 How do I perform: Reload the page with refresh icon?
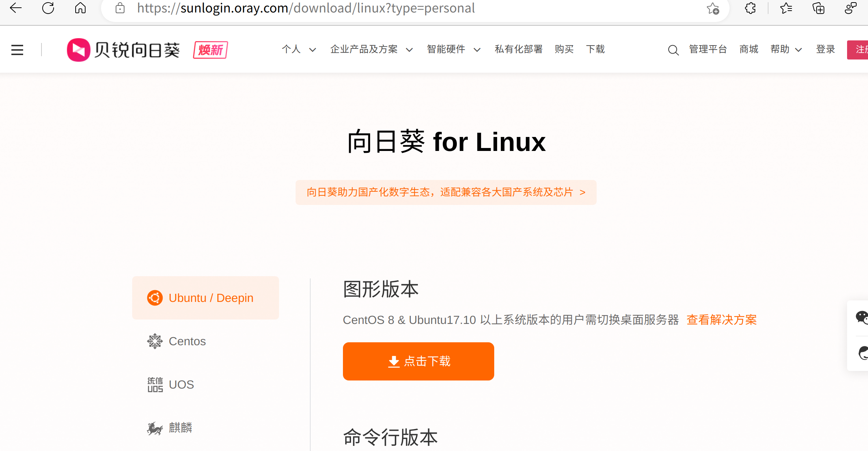coord(48,8)
